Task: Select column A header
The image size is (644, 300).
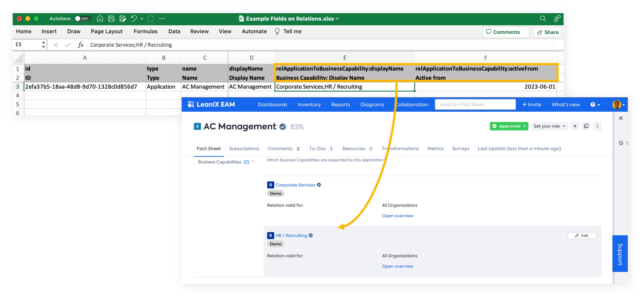Action: pyautogui.click(x=85, y=58)
